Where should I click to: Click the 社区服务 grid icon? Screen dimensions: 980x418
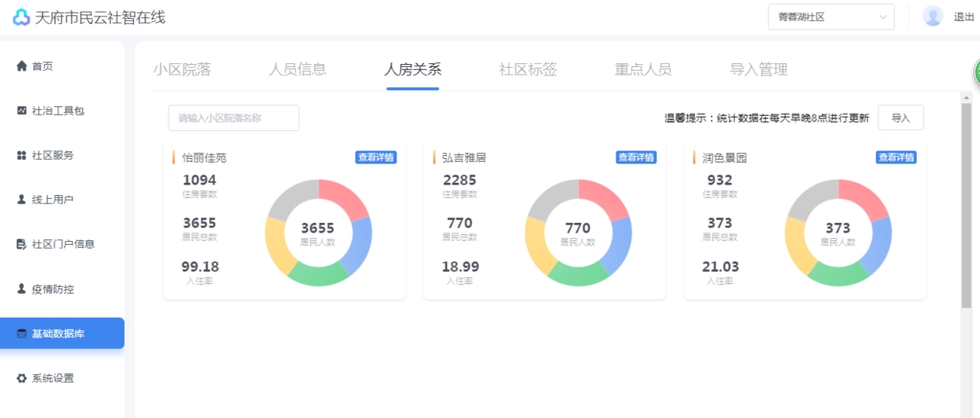21,155
